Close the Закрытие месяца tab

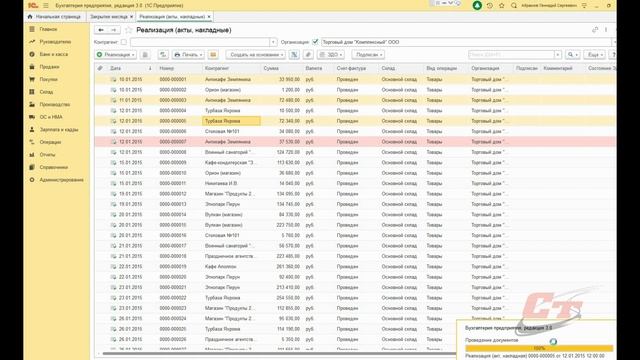click(x=131, y=17)
